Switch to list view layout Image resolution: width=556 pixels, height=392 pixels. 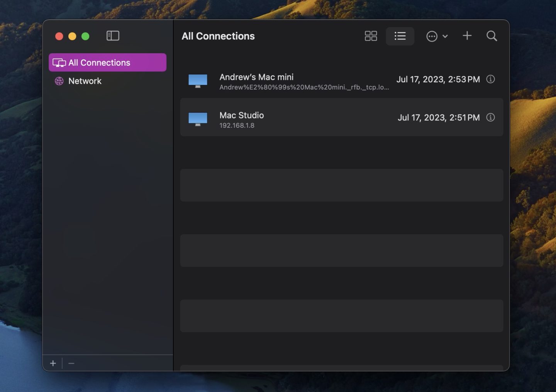(400, 36)
